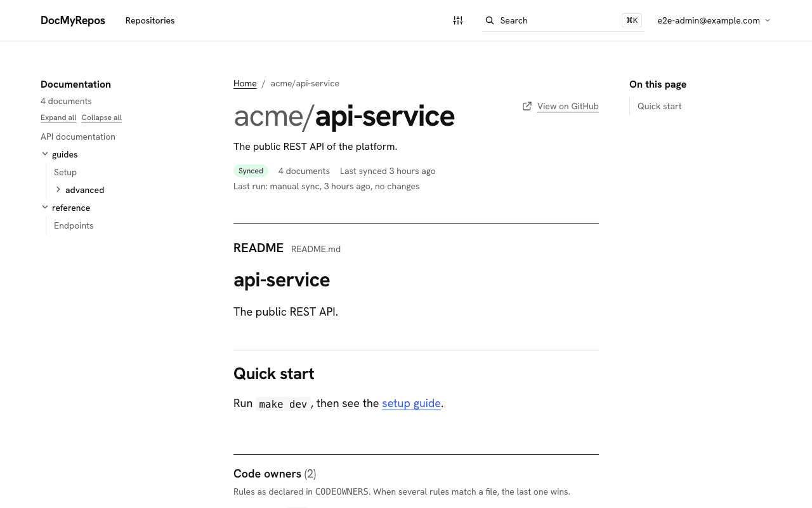Jump to Quick start in On this page

point(659,106)
